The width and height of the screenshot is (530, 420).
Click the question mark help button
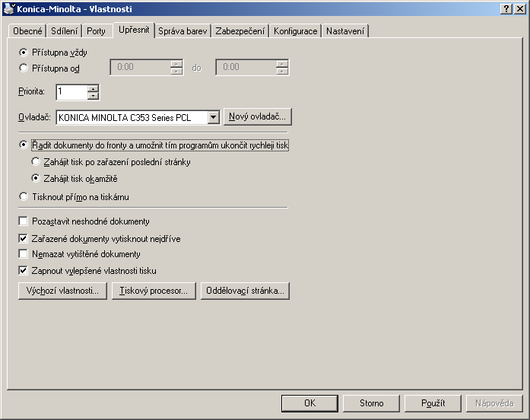click(506, 9)
